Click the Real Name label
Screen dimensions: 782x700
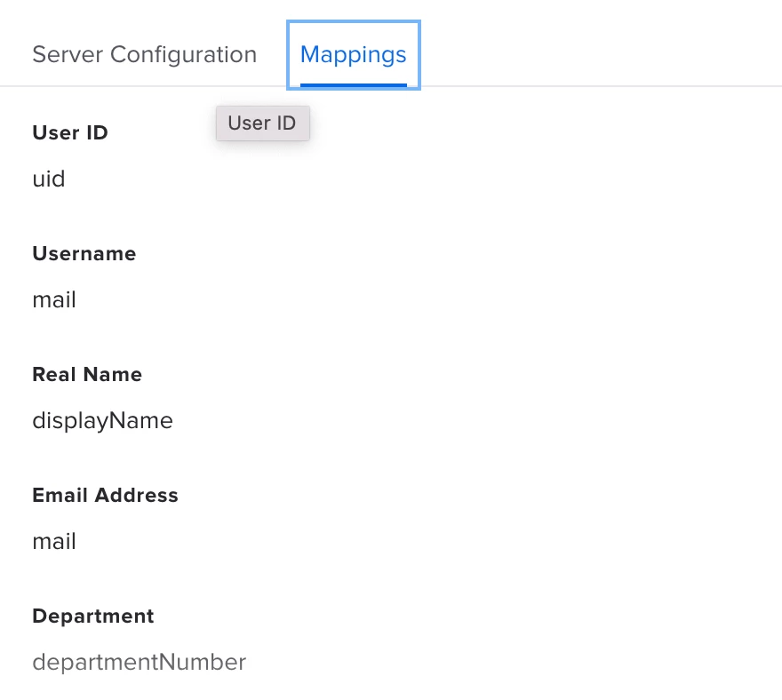pyautogui.click(x=87, y=374)
